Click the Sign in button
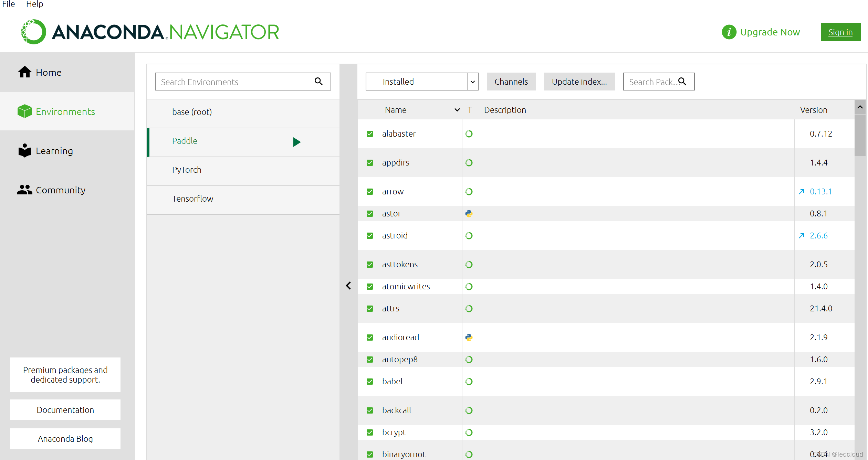The height and width of the screenshot is (460, 868). pos(840,32)
